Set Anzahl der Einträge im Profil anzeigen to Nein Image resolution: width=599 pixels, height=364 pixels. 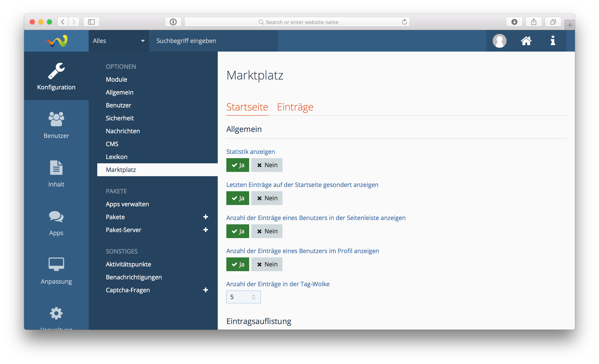pyautogui.click(x=267, y=264)
